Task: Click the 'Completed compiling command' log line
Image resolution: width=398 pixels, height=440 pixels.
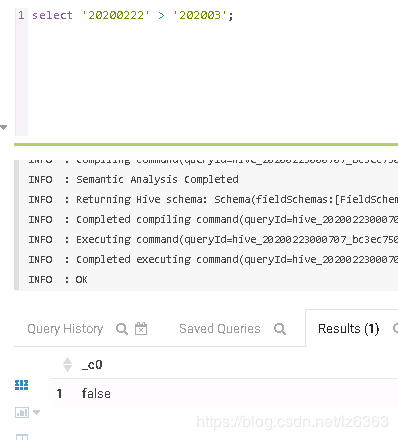Action: pyautogui.click(x=213, y=219)
